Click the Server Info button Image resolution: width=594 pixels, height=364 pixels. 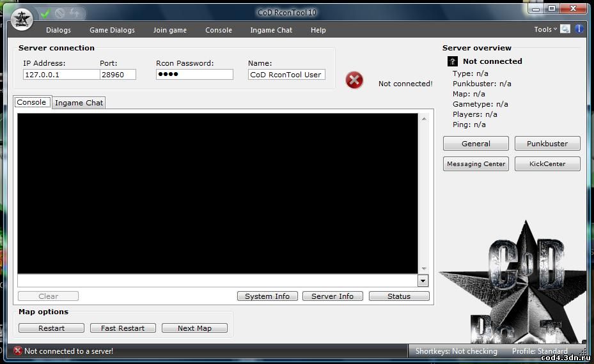pos(332,296)
